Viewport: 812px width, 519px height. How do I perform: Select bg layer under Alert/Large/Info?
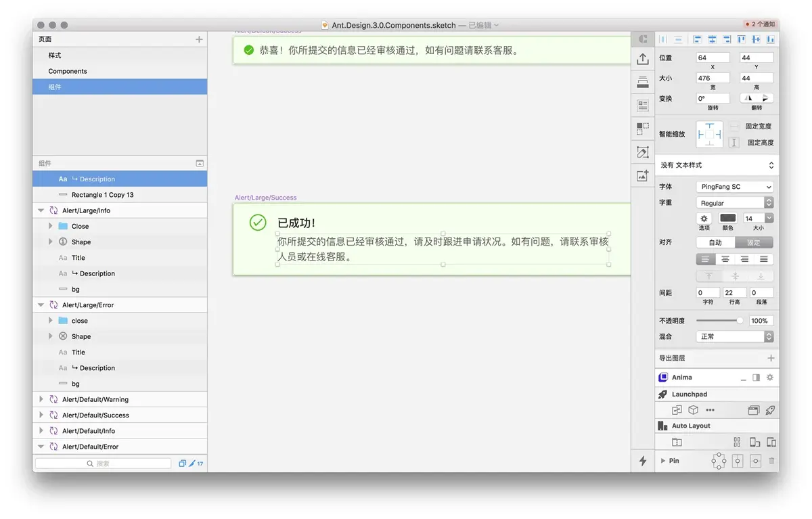point(120,290)
